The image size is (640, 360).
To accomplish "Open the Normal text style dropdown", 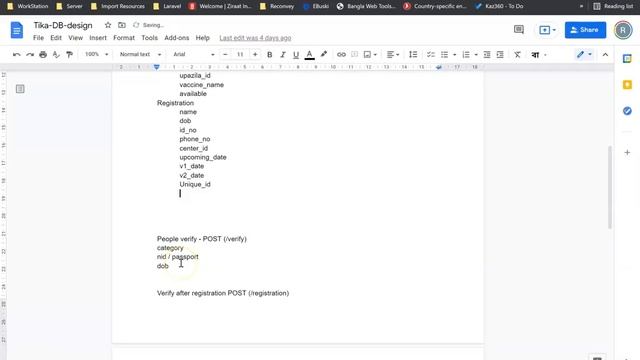I will click(x=140, y=54).
